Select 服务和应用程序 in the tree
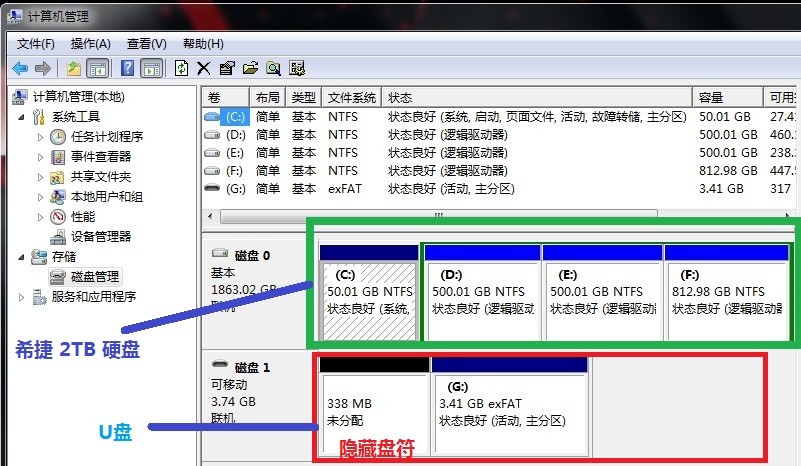Image resolution: width=801 pixels, height=466 pixels. click(94, 297)
